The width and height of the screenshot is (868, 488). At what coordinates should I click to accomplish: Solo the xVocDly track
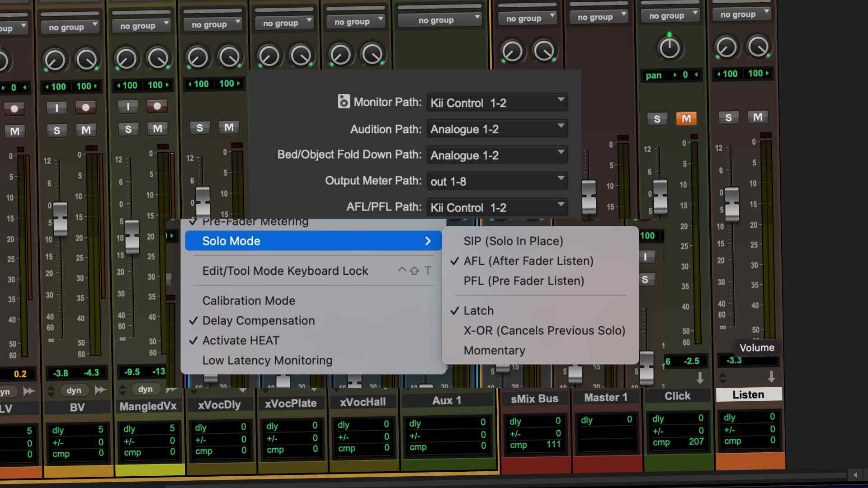tap(200, 128)
